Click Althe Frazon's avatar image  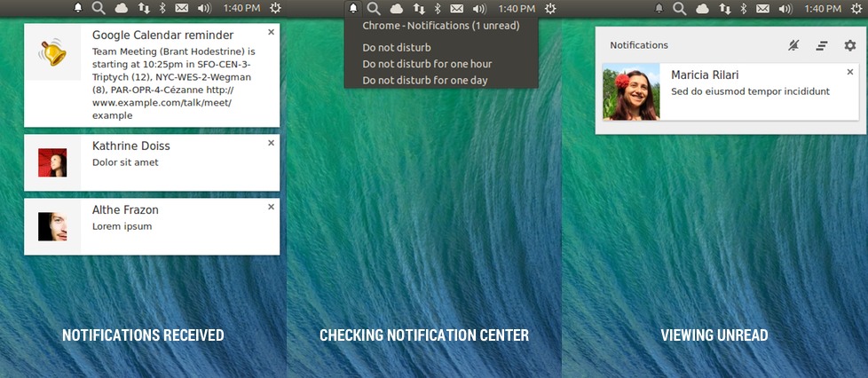[52, 226]
